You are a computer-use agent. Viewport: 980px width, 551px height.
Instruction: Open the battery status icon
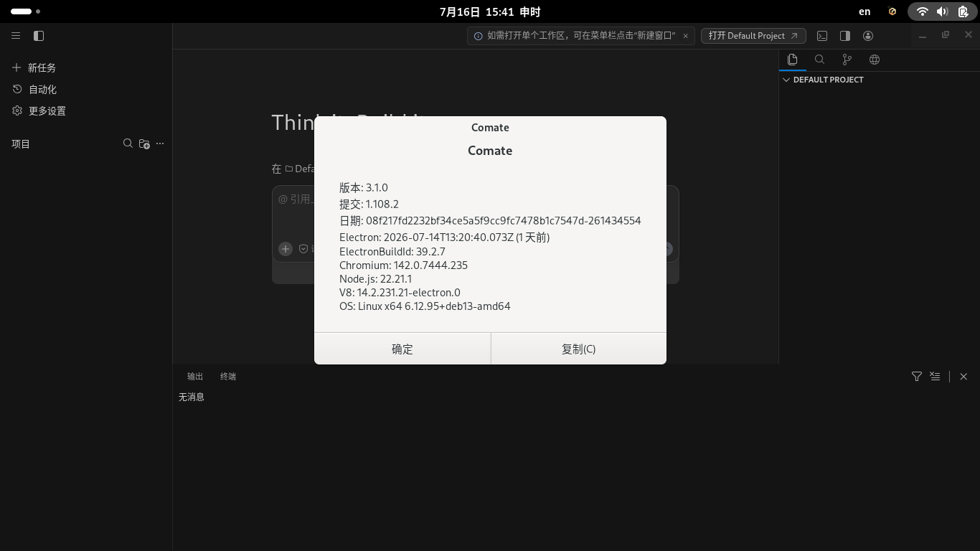click(963, 11)
